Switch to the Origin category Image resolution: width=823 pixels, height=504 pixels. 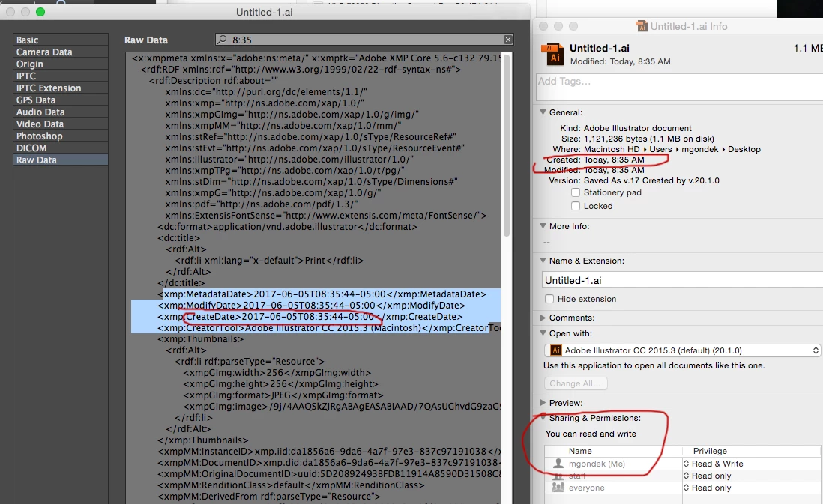coord(61,64)
